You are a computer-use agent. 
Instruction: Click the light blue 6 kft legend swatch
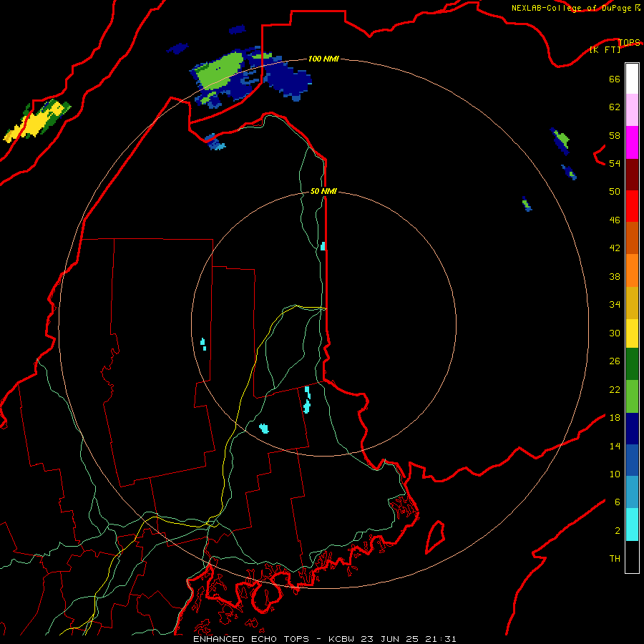tap(632, 492)
